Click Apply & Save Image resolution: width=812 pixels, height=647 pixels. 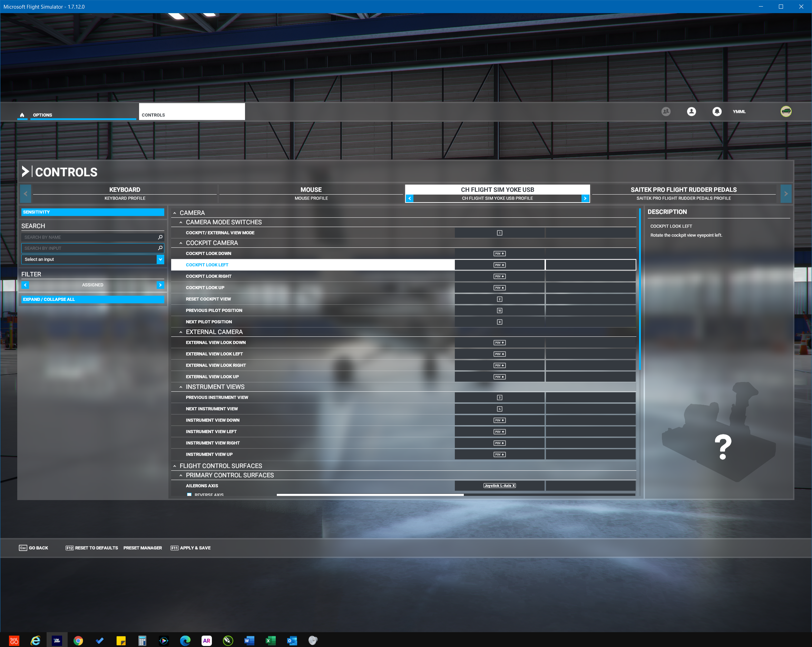click(190, 548)
